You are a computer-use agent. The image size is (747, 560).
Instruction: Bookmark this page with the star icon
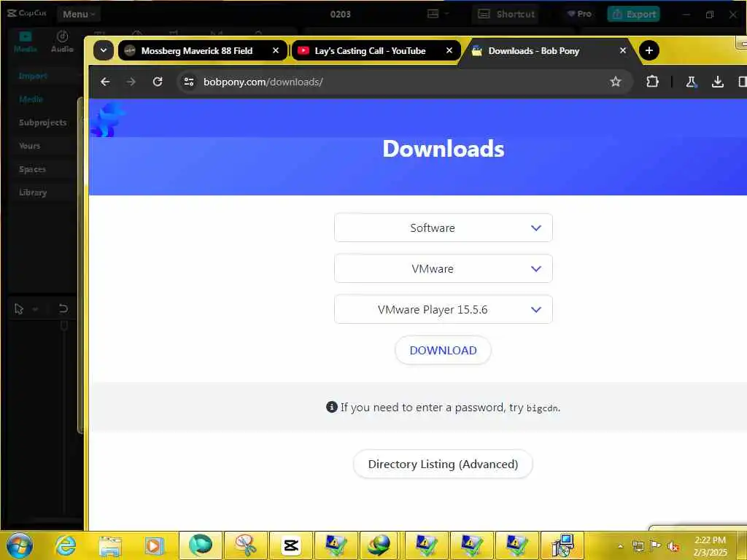616,82
